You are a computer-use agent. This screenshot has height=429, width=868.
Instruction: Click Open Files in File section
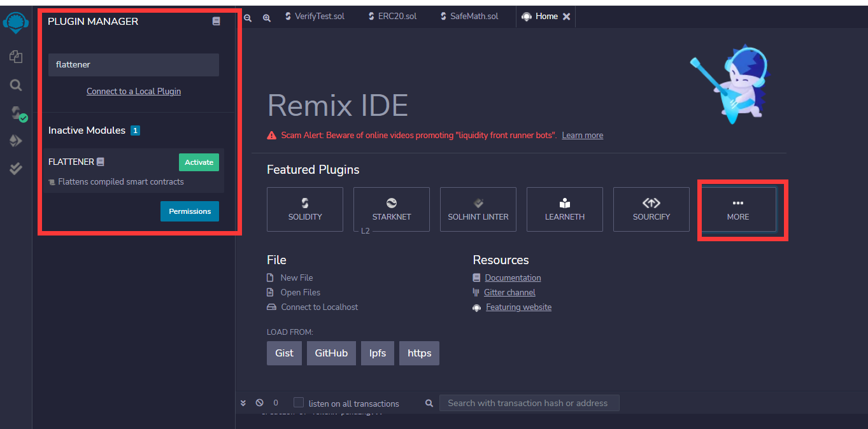[x=301, y=292]
